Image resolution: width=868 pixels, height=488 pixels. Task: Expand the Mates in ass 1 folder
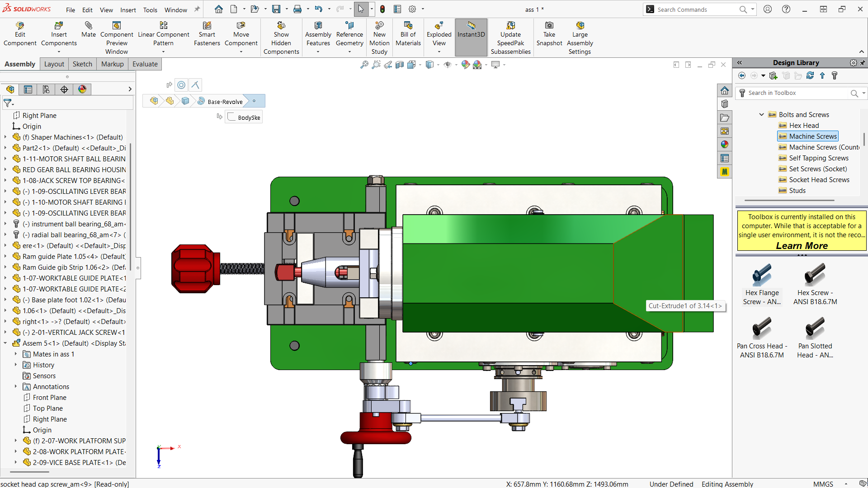(16, 354)
